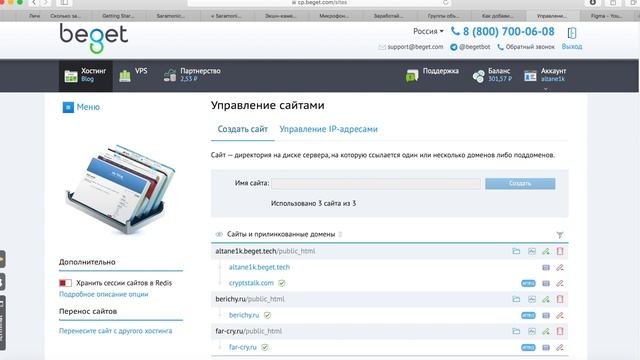Click table icon in cryptstalk.com row

pyautogui.click(x=546, y=283)
